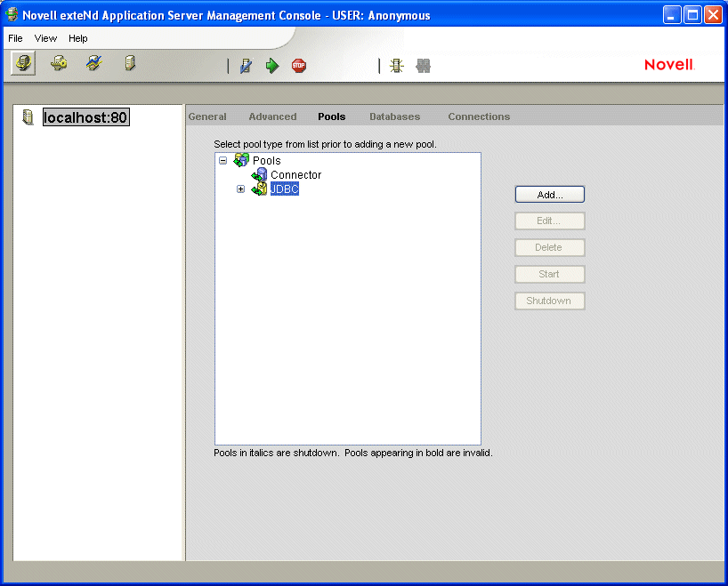The height and width of the screenshot is (586, 728).
Task: Click the Configuration toolbar icon (first icon)
Action: [23, 63]
